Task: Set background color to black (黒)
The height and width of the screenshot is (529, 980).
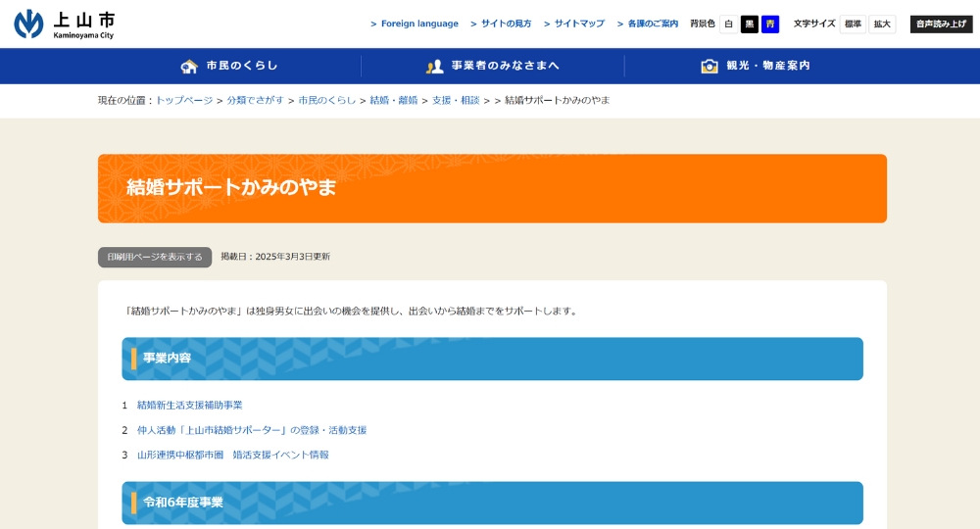Action: click(x=750, y=24)
